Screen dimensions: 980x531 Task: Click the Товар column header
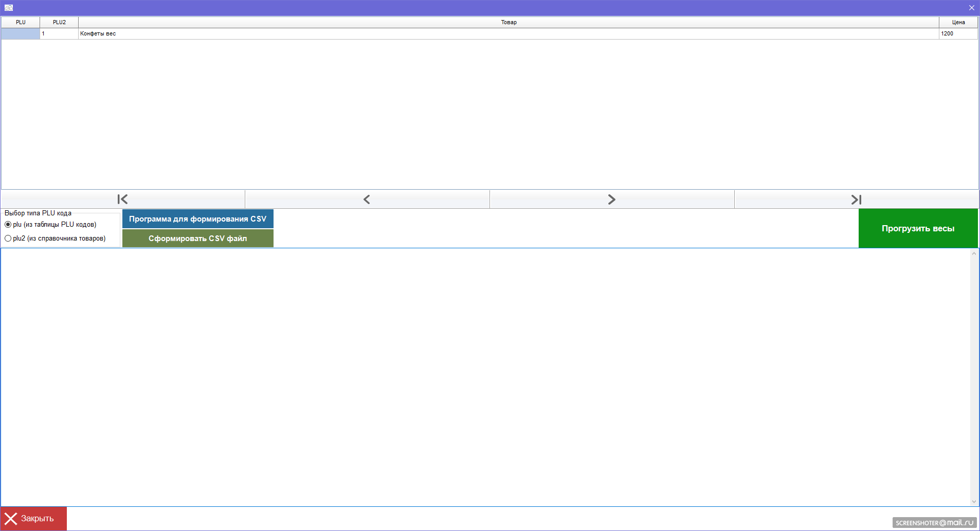(509, 22)
